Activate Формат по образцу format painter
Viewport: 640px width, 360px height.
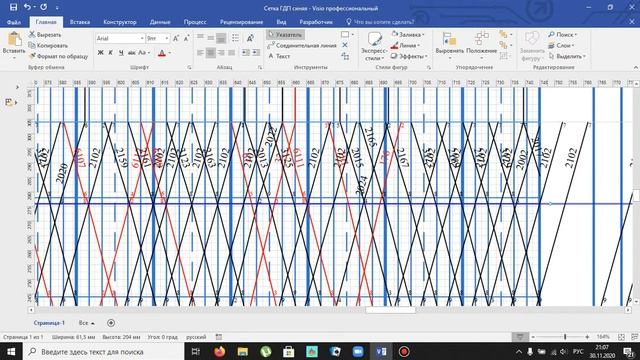[x=58, y=56]
